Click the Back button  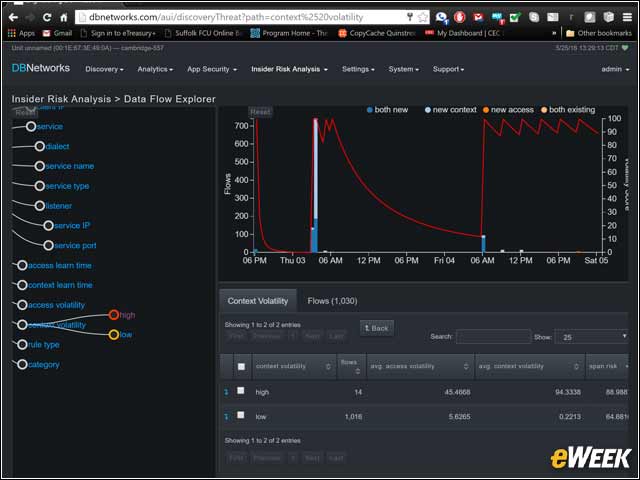(x=377, y=328)
